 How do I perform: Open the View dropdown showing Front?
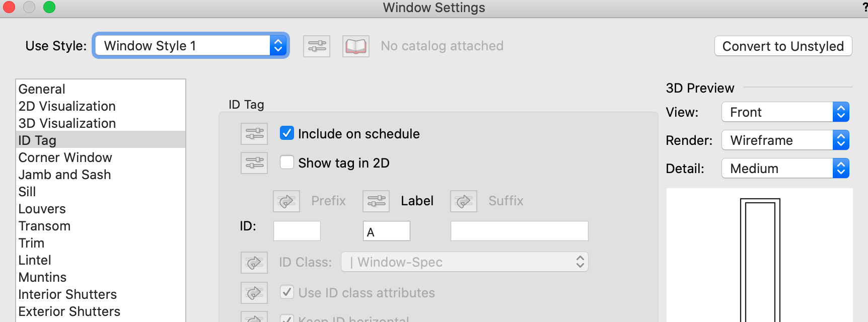click(x=785, y=112)
